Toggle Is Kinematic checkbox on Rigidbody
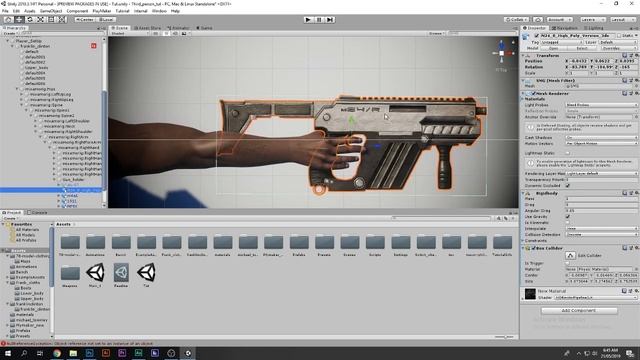Screen dimensions: 640x360 [x=568, y=222]
